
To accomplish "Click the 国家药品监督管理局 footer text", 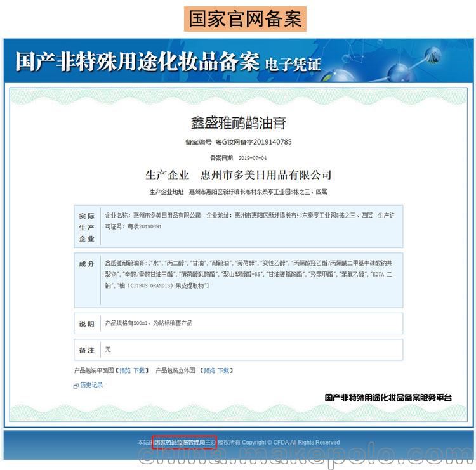I will pos(180,442).
